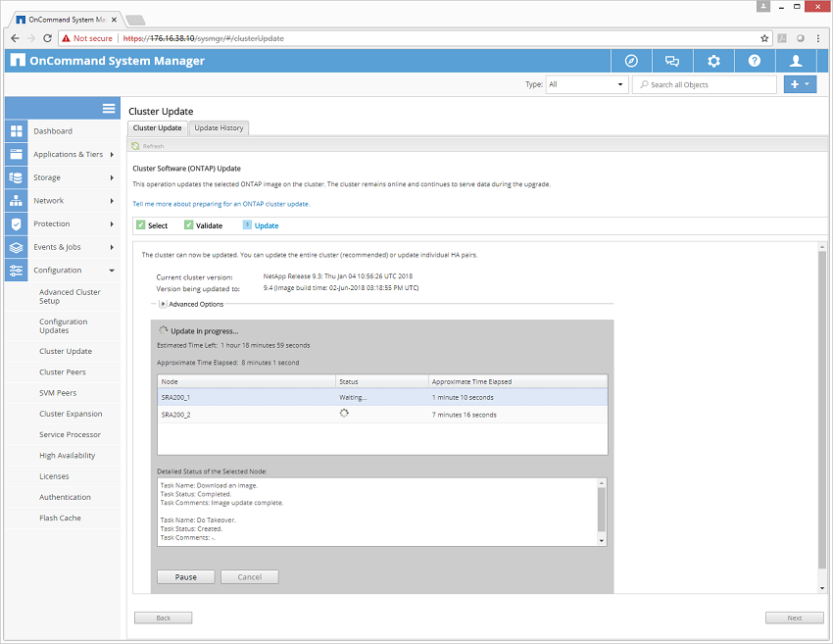Reload the page with browser refresh icon
This screenshot has width=833, height=644.
[x=47, y=38]
